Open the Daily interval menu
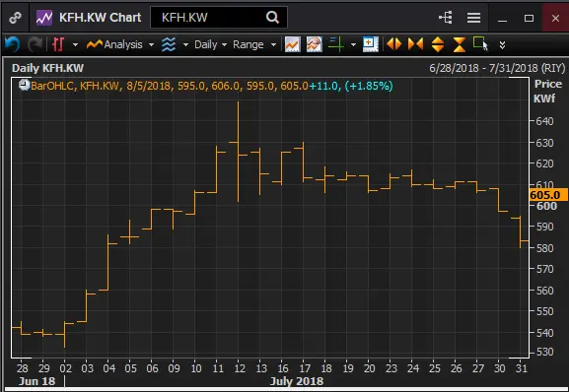This screenshot has width=569, height=392. click(x=206, y=44)
